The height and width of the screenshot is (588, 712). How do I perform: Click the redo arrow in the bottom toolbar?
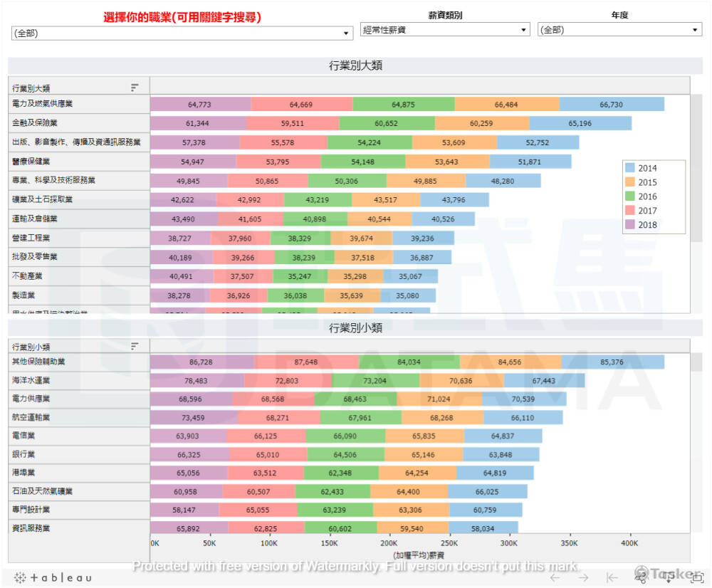coord(584,577)
